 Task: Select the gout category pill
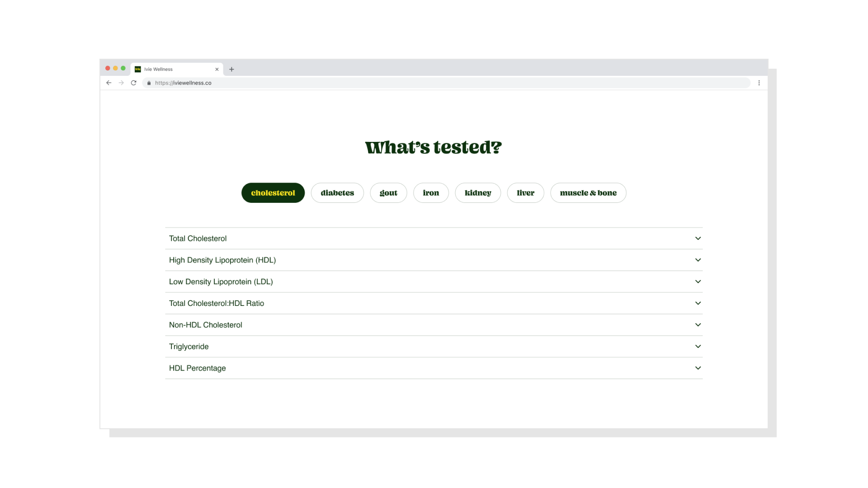tap(388, 193)
